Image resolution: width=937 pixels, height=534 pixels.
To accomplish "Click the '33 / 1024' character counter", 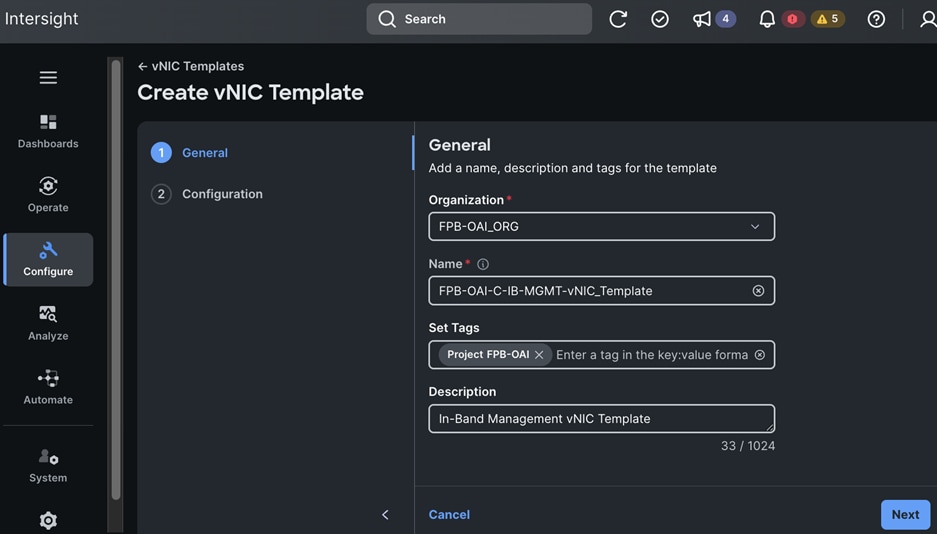I will (x=748, y=446).
